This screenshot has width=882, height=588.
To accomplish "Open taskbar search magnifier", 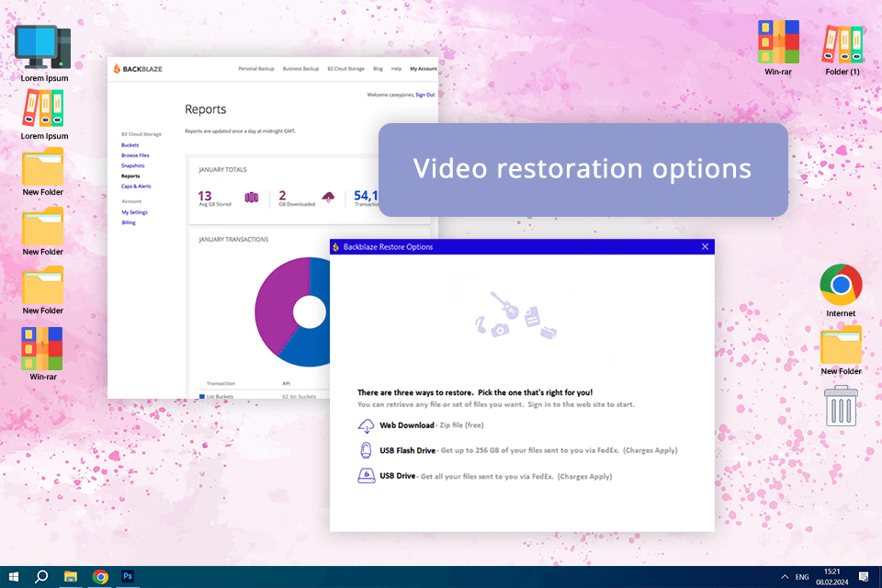I will [41, 577].
